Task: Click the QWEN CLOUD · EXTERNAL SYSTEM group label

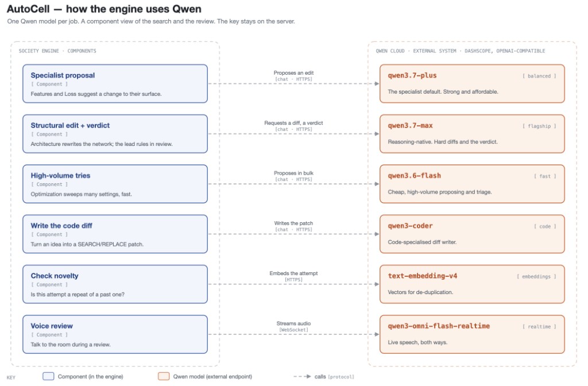Action: tap(461, 51)
